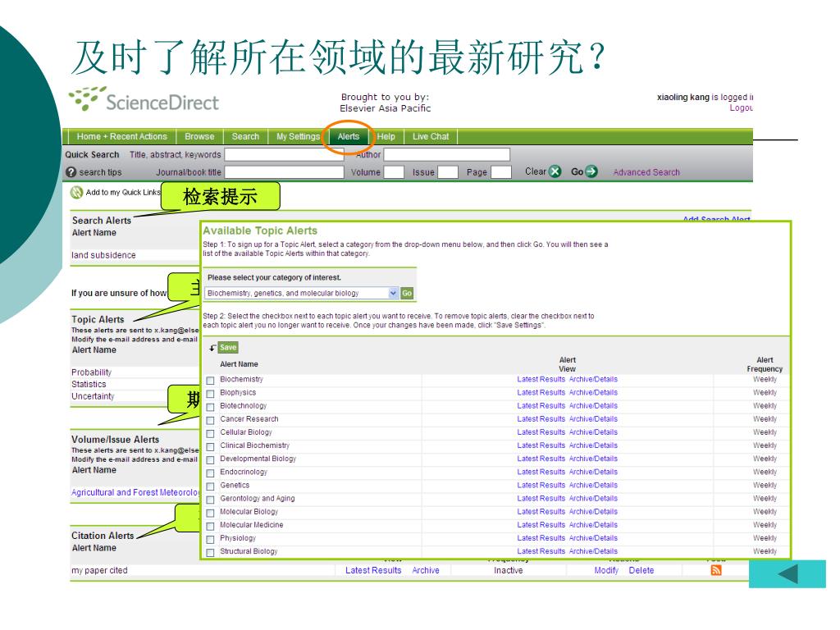Check the Biotechnology topic alert checkbox
Screen dimensions: 840x630
click(211, 407)
